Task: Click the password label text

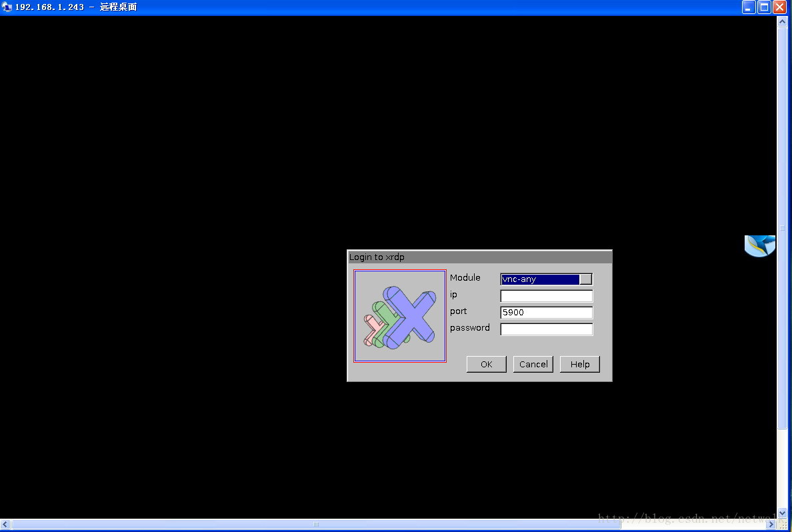Action: [x=470, y=328]
